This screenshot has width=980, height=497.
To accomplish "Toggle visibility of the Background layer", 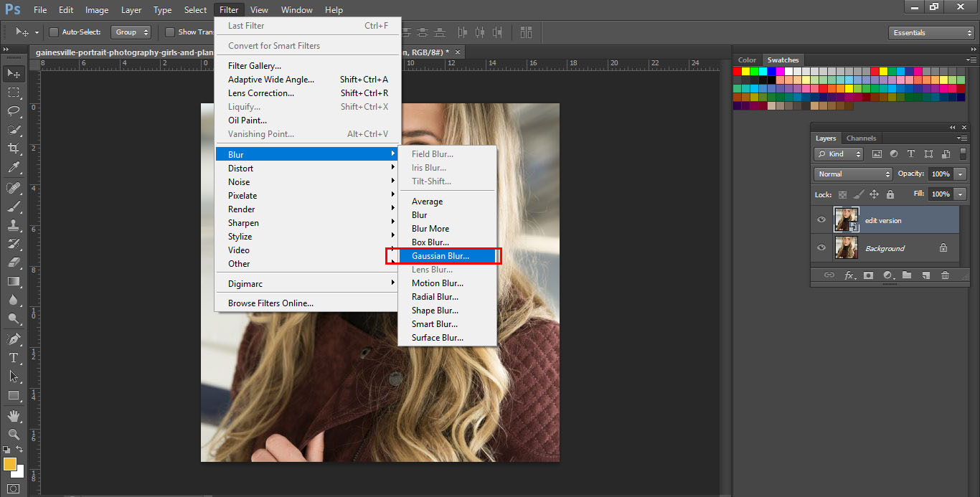I will tap(821, 247).
